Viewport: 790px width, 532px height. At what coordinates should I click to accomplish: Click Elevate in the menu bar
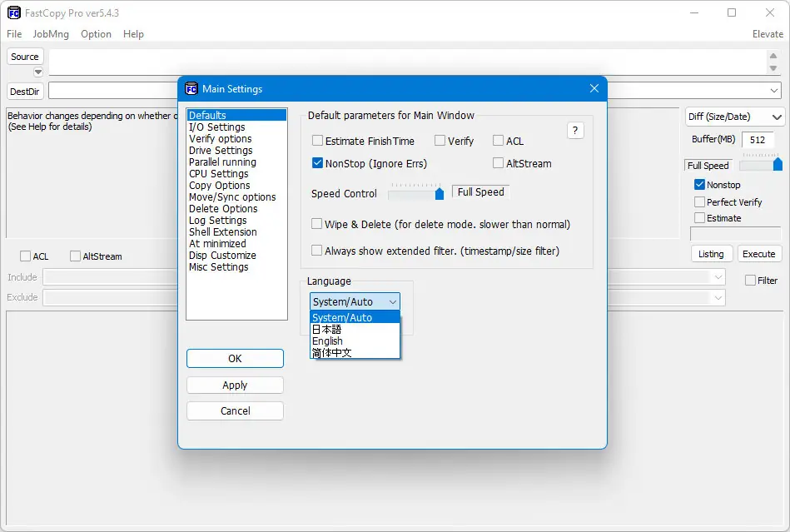tap(768, 34)
